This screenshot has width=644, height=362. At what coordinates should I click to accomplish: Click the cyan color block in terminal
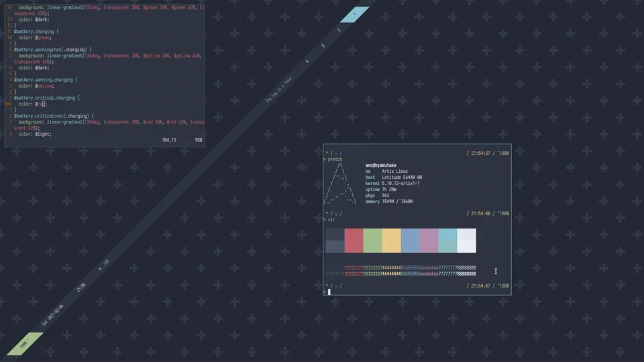tap(448, 241)
